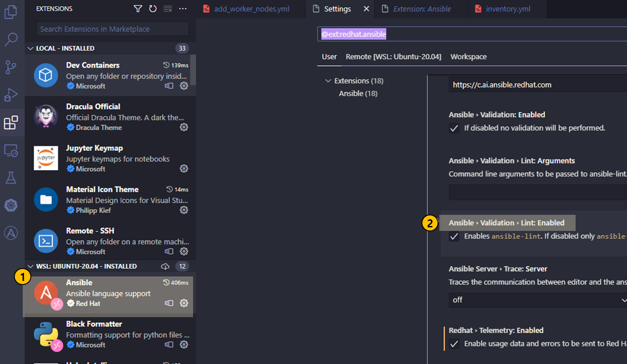The width and height of the screenshot is (627, 364).
Task: Select Remote [WSL: Ubuntu-20.04] settings tab
Action: 393,57
